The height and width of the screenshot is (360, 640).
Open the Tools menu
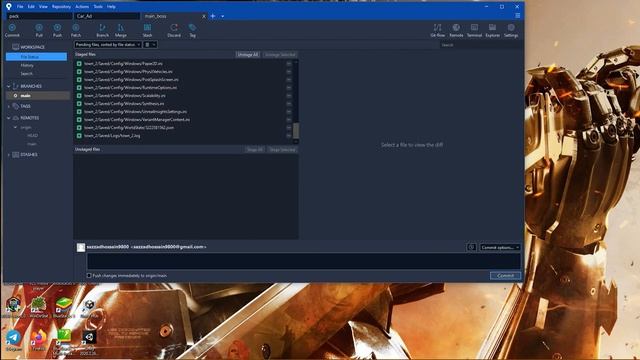(x=98, y=7)
